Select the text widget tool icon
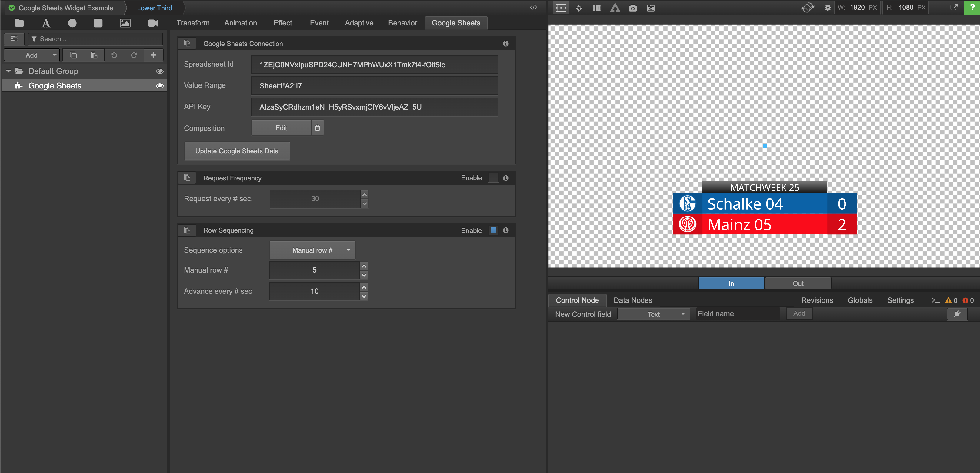Image resolution: width=980 pixels, height=473 pixels. point(46,23)
